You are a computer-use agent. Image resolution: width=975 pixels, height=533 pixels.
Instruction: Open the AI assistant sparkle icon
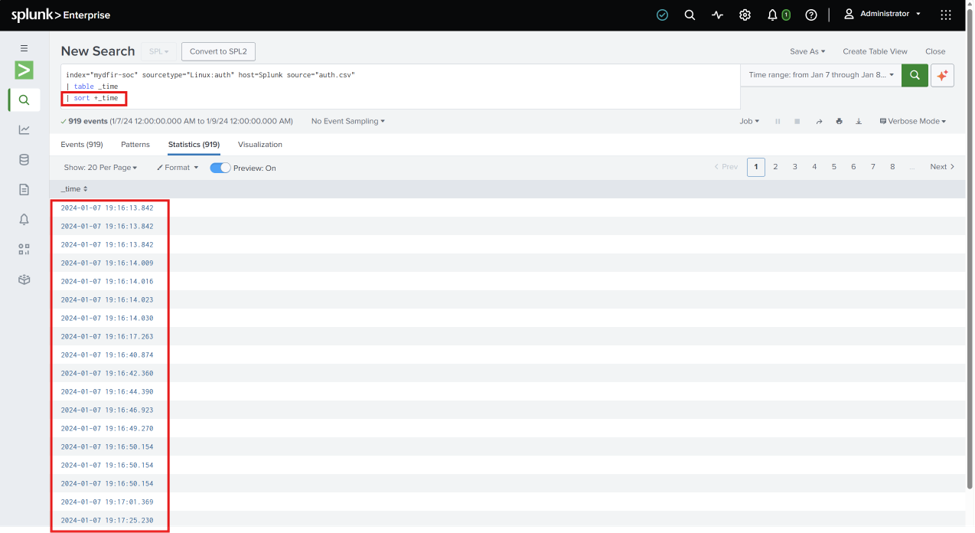coord(942,75)
